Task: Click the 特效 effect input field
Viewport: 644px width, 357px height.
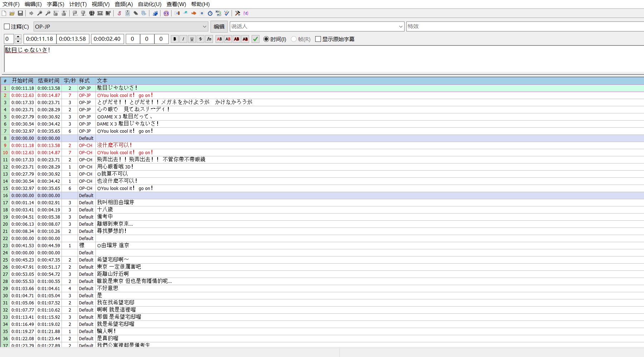Action: [525, 26]
